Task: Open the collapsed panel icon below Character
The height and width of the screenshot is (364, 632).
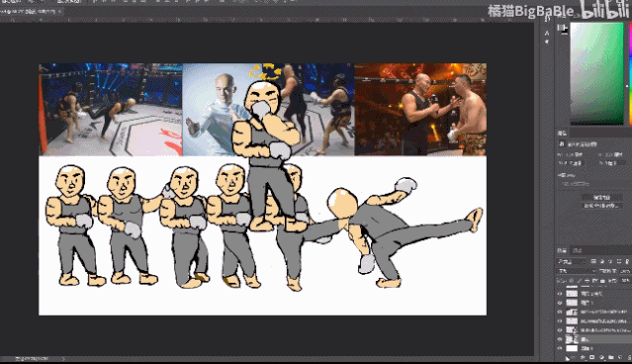Action: point(547,42)
